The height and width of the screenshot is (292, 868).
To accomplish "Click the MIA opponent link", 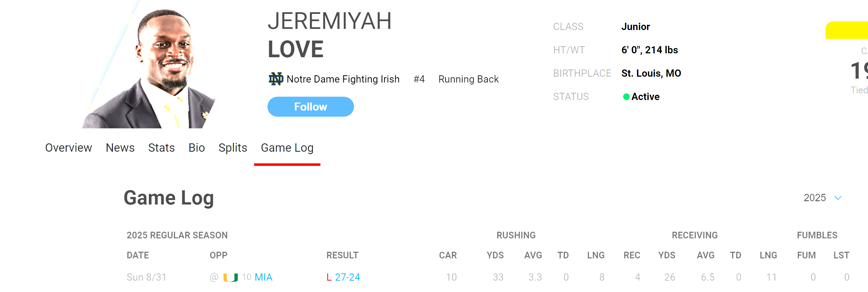I will (x=264, y=278).
